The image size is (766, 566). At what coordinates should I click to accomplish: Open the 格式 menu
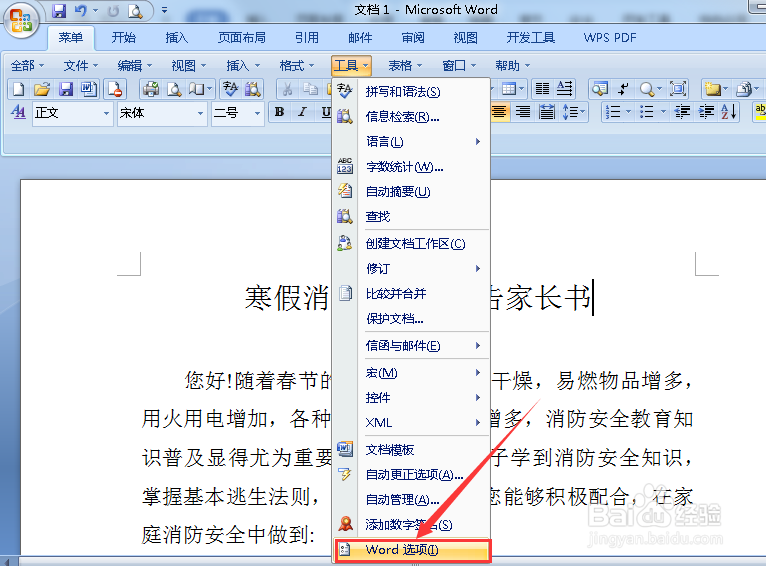[297, 65]
